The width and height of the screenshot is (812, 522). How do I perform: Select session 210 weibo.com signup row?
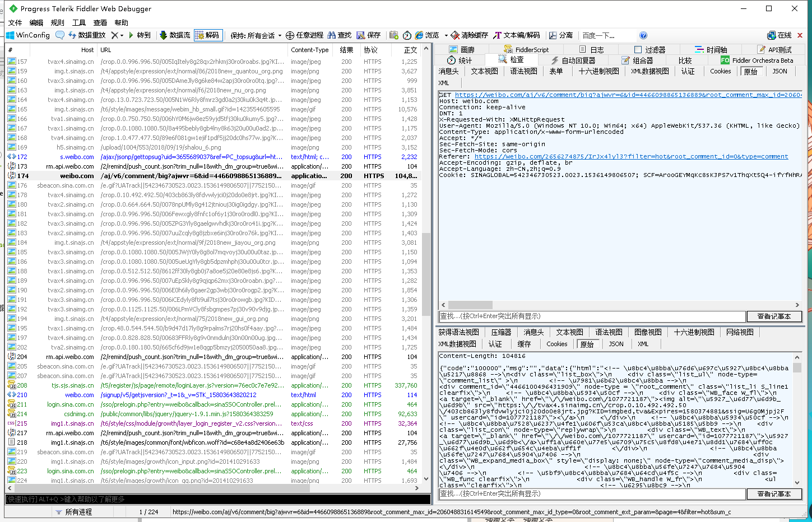(x=213, y=395)
